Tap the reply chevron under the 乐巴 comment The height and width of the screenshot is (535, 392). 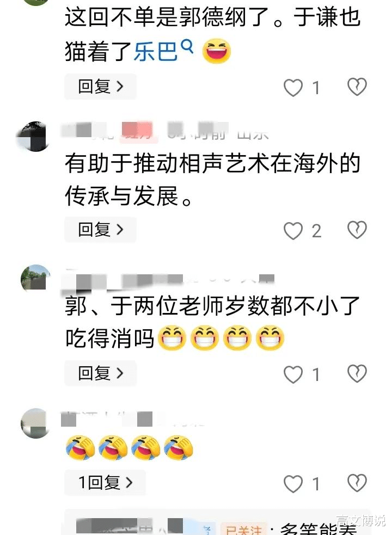pyautogui.click(x=120, y=87)
